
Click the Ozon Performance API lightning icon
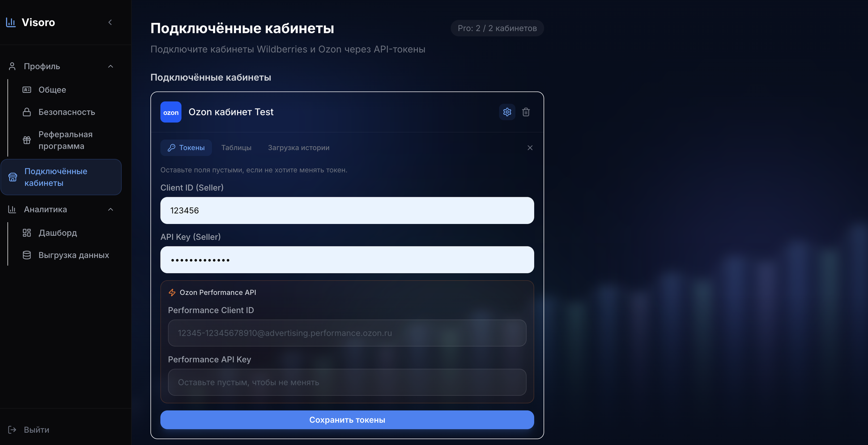coord(172,293)
